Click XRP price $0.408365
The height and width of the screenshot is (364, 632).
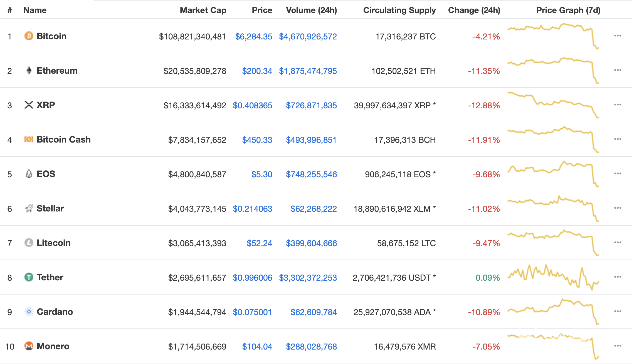pos(252,105)
